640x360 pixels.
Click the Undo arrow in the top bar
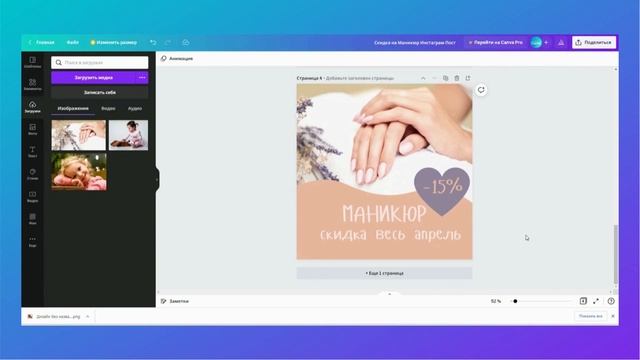[x=153, y=42]
